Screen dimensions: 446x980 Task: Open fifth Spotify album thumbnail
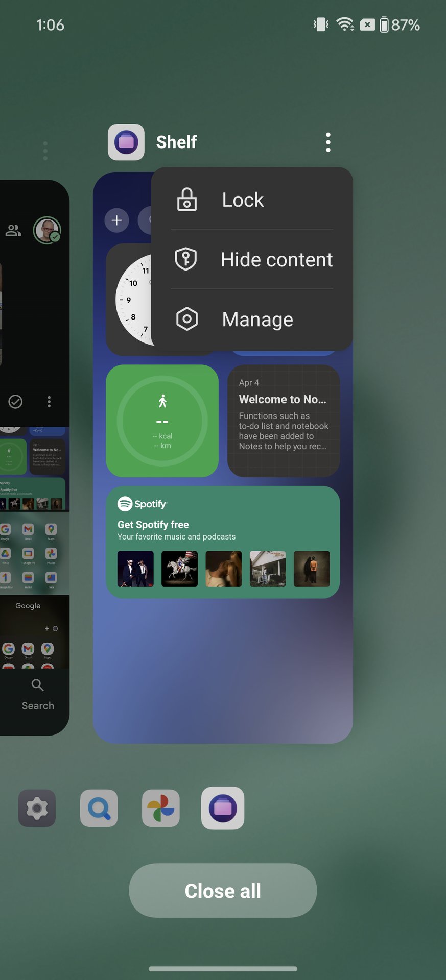tap(312, 569)
